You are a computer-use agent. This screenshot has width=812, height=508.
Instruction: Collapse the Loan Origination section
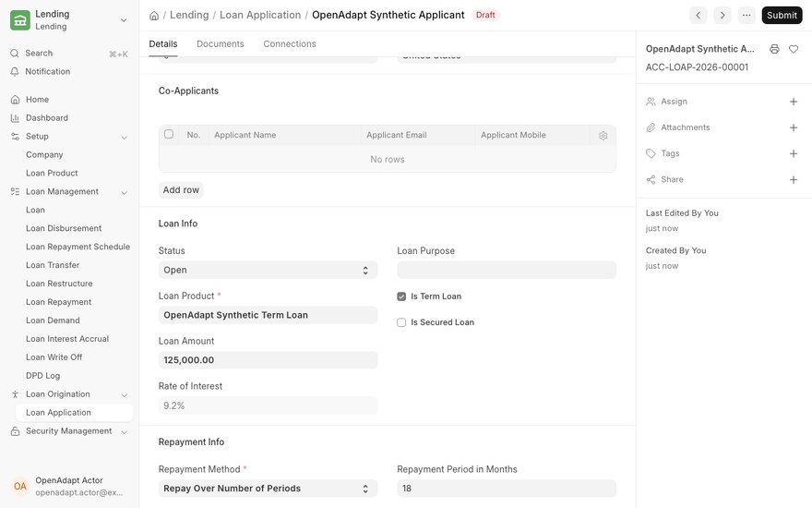[125, 395]
